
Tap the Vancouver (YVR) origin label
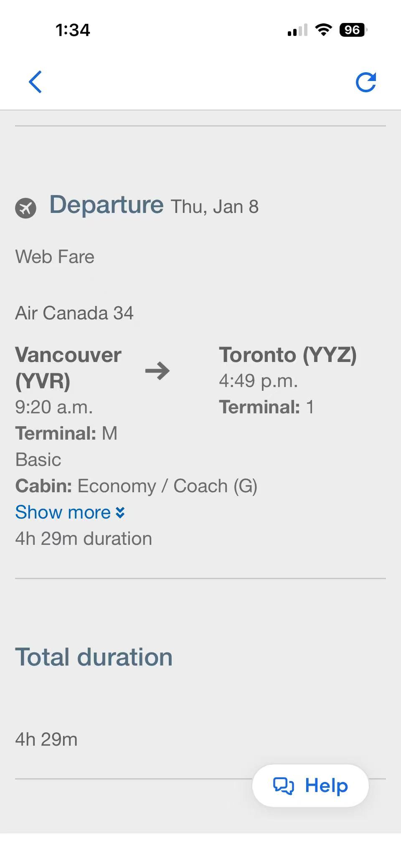coord(68,368)
